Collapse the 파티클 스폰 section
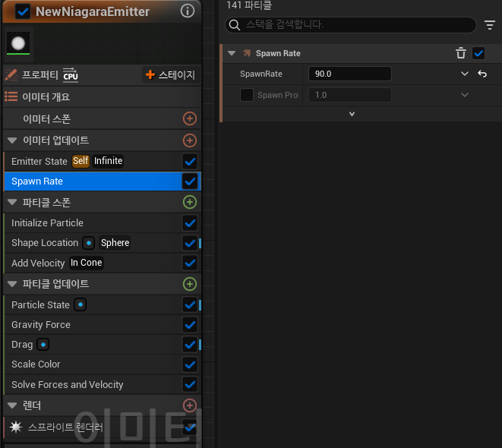 point(12,202)
